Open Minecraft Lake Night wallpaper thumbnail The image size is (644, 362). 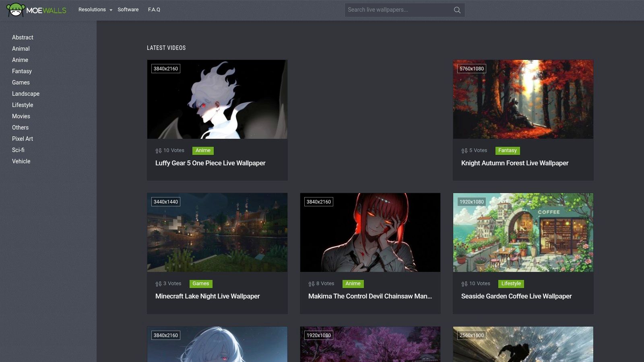(217, 232)
